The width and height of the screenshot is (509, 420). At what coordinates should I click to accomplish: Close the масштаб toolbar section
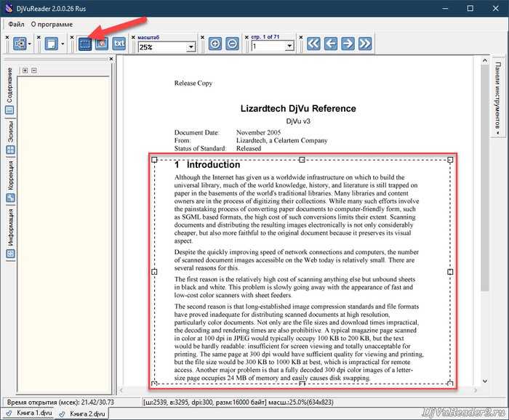(133, 38)
